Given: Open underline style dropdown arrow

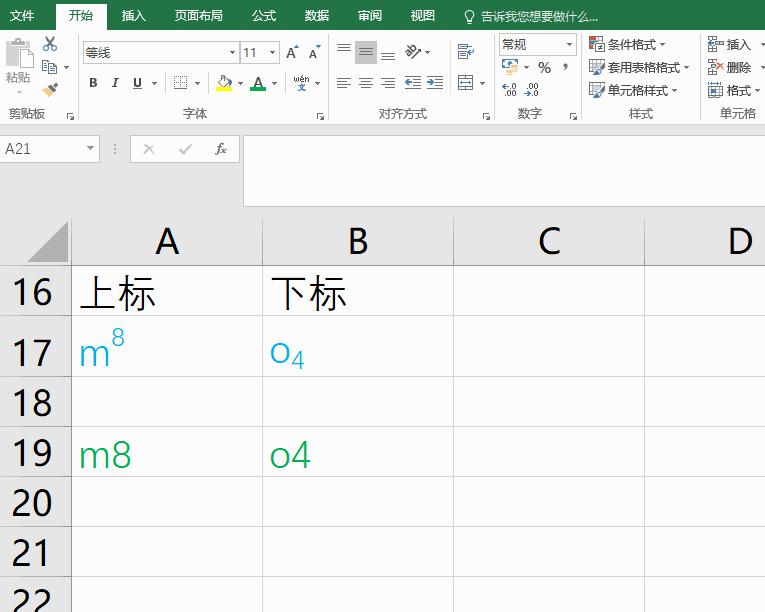Looking at the screenshot, I should click(x=154, y=83).
